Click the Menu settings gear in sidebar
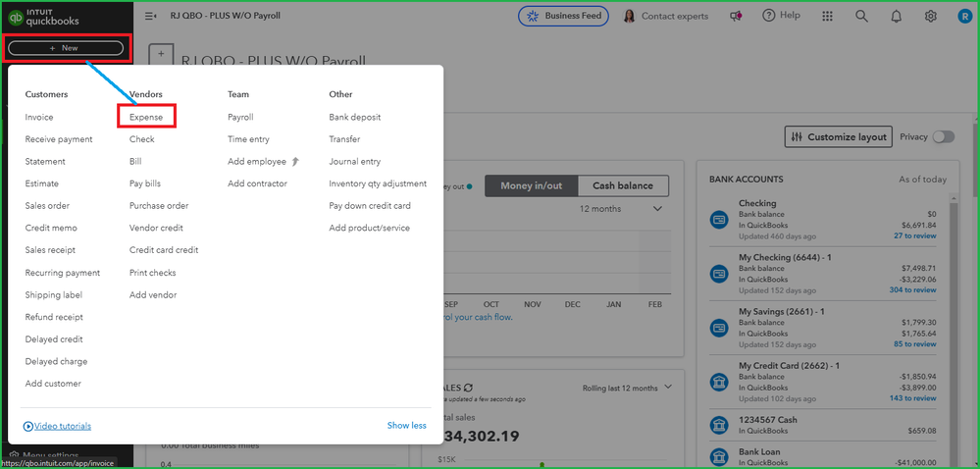 pos(15,455)
